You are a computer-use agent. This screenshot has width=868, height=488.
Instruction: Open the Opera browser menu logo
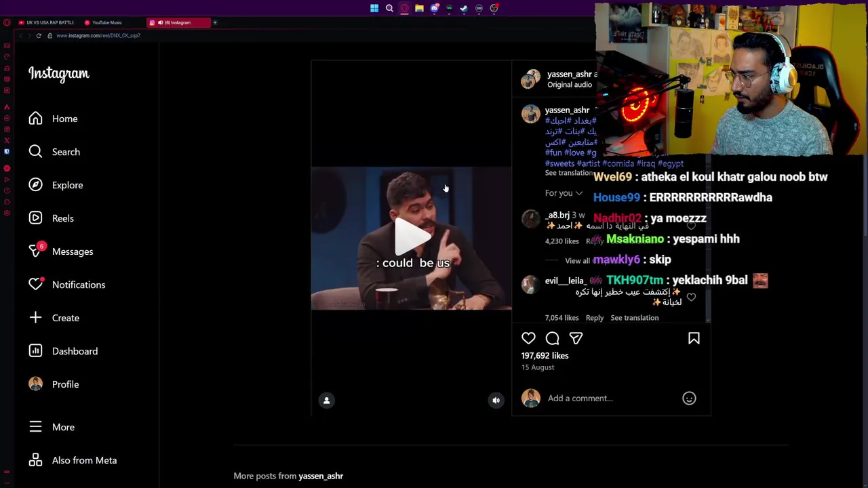pyautogui.click(x=7, y=22)
